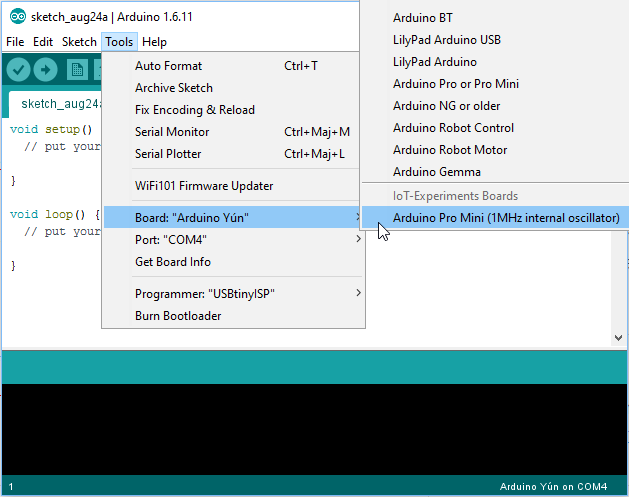Click 'void loop()' line in editor
This screenshot has width=629, height=497.
click(x=55, y=214)
